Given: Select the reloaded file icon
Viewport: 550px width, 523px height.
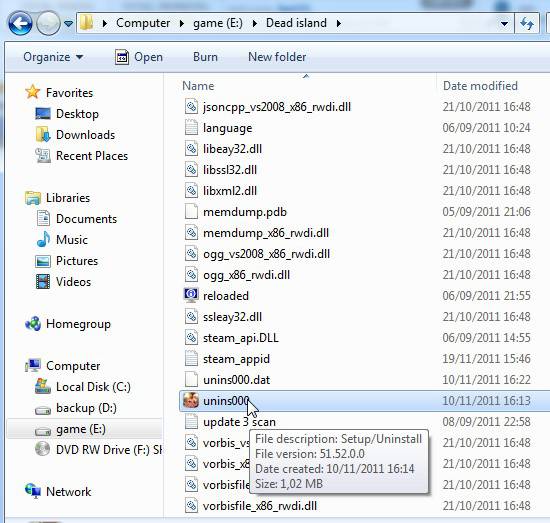Looking at the screenshot, I should (x=191, y=295).
